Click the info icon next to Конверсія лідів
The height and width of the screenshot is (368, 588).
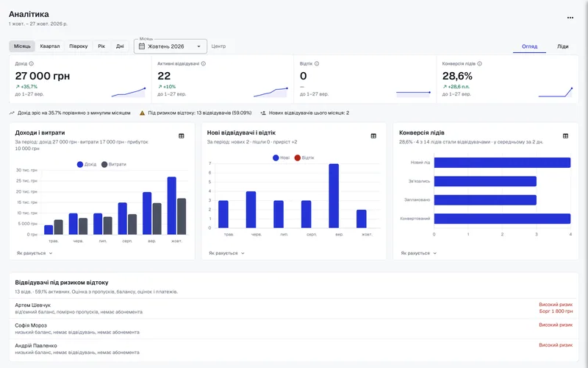[480, 64]
